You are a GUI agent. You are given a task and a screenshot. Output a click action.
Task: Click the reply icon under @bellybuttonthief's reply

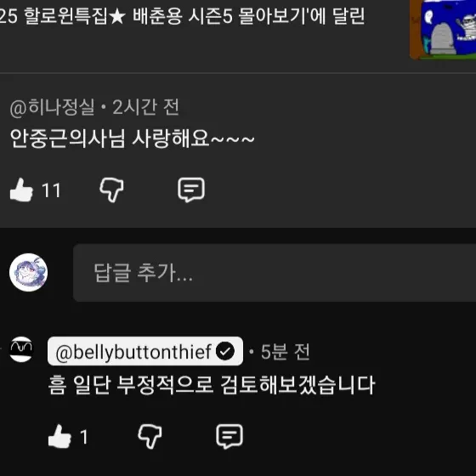point(229,437)
